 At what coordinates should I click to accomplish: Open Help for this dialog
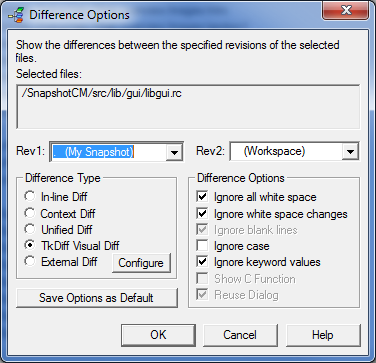pos(323,335)
